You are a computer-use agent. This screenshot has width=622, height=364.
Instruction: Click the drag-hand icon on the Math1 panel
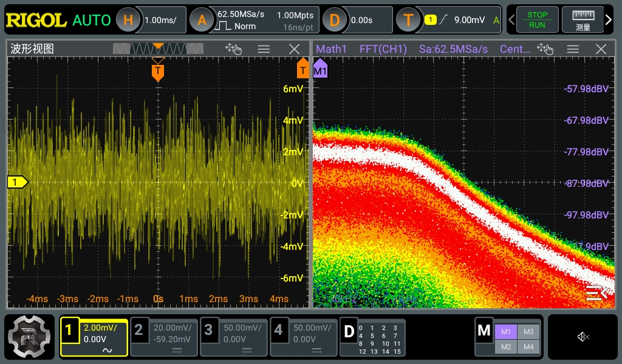tap(546, 49)
